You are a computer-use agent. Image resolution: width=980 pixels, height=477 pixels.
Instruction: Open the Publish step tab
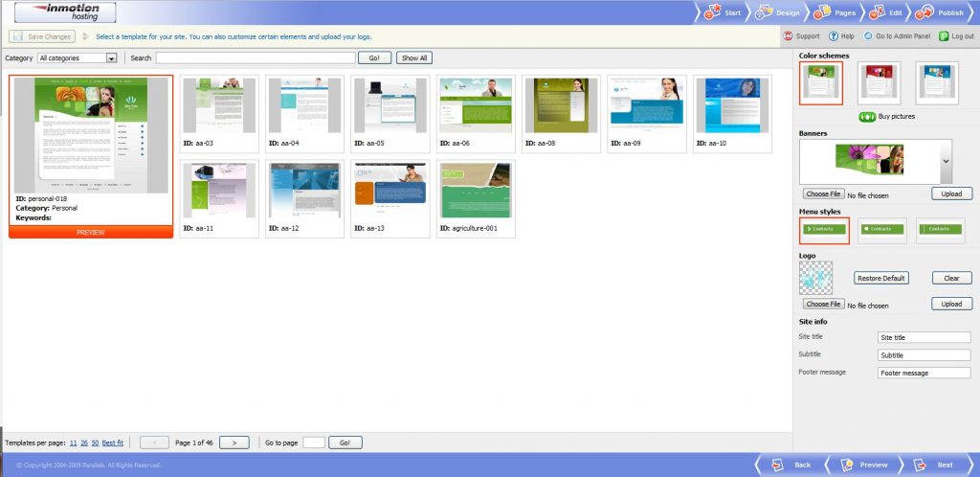941,12
